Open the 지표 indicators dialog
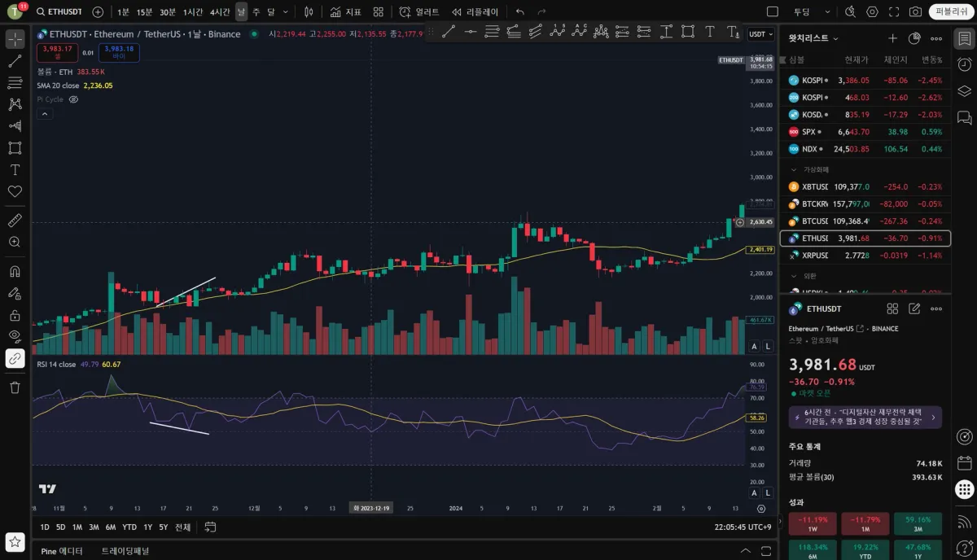The height and width of the screenshot is (560, 977). [x=346, y=12]
